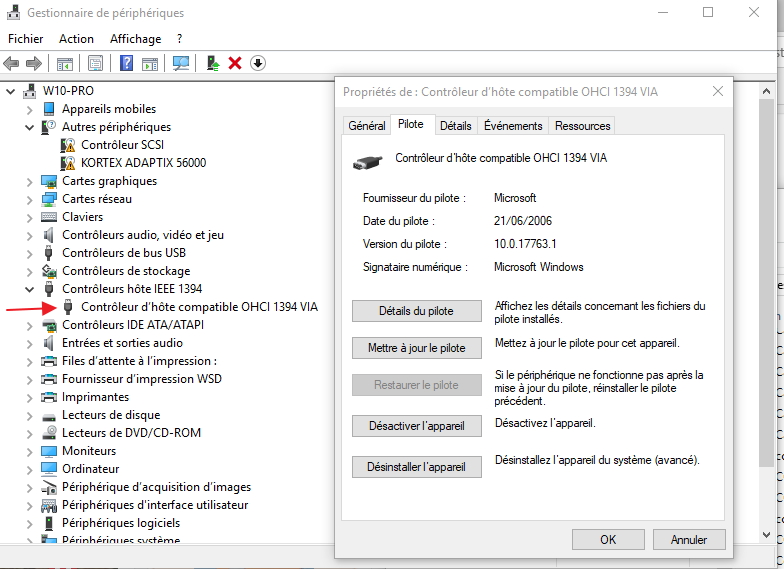Click the driver version 10.0.17763.1 text

[x=525, y=244]
